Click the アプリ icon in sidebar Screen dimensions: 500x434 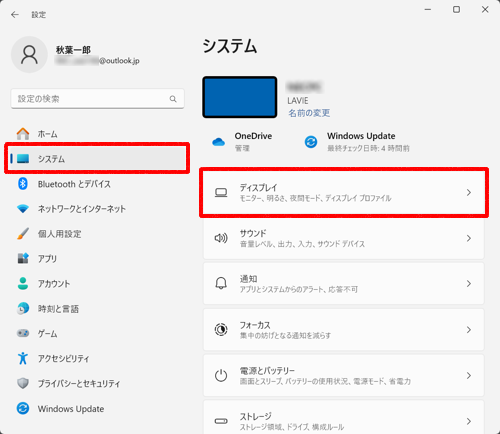tap(23, 258)
